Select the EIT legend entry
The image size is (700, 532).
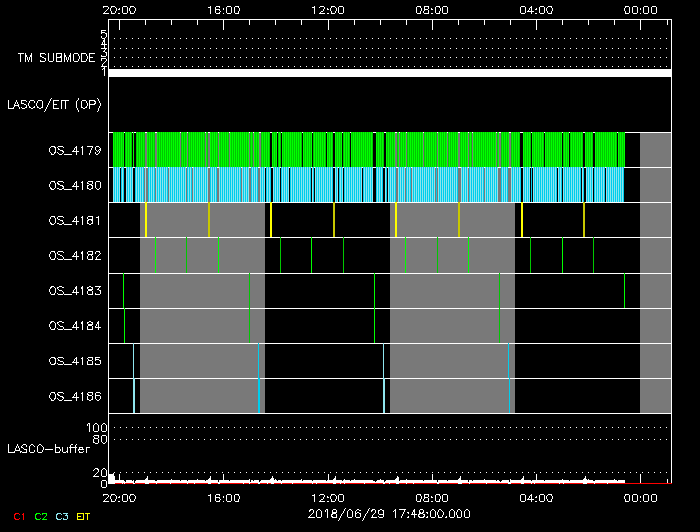[x=84, y=516]
